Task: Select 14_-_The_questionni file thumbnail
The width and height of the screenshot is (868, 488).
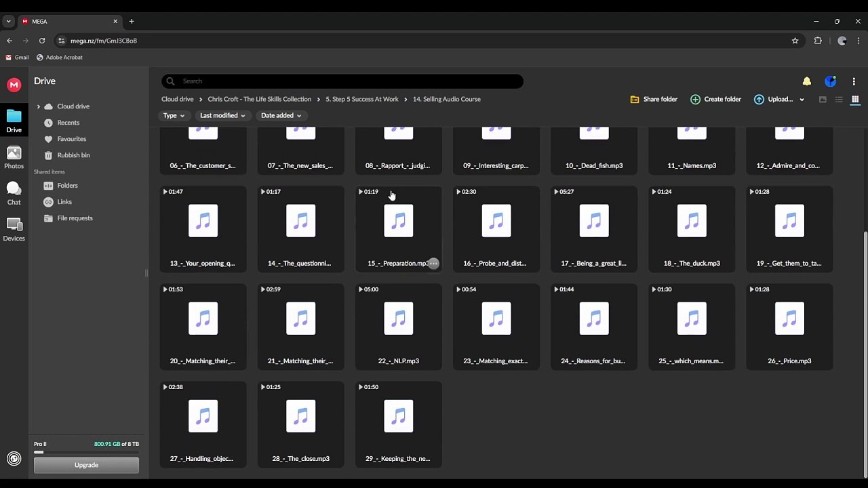Action: (x=300, y=221)
